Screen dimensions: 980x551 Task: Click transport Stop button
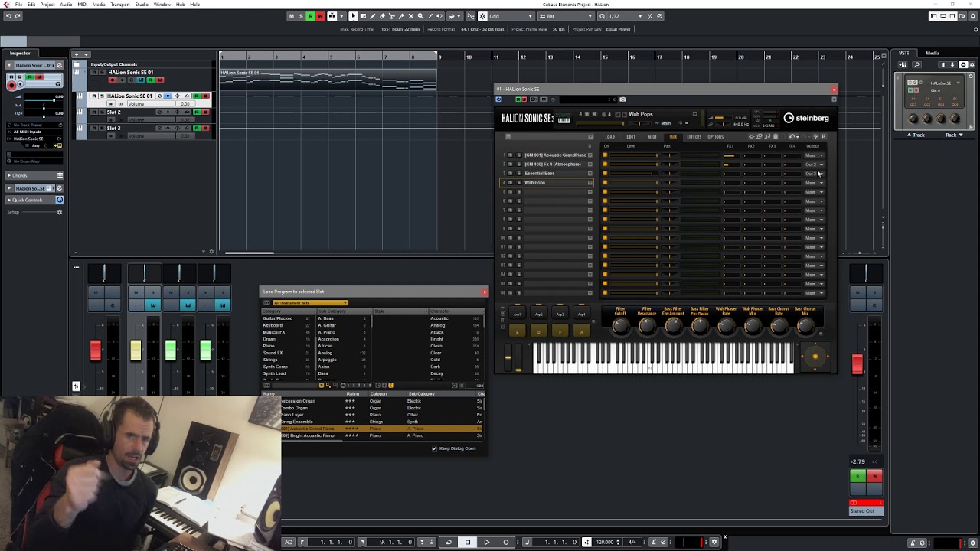(468, 542)
